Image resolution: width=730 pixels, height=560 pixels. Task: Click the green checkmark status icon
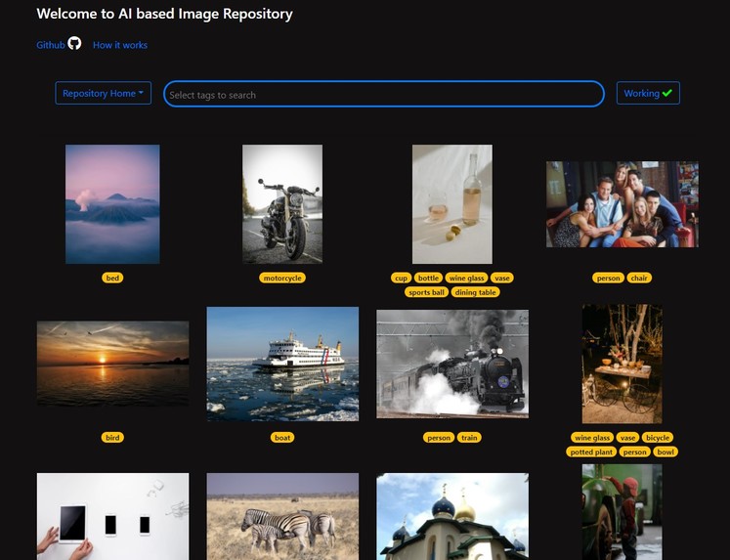667,93
